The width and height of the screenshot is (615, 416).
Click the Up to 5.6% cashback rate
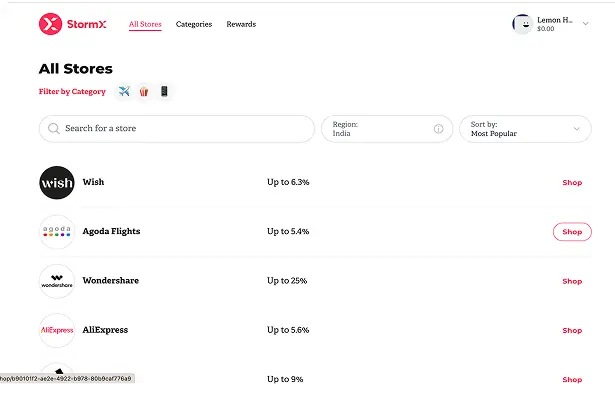[288, 330]
